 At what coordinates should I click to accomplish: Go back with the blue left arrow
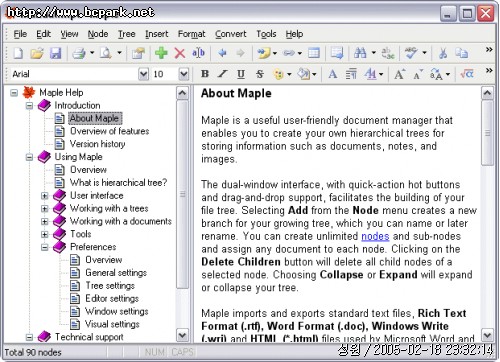(x=222, y=53)
